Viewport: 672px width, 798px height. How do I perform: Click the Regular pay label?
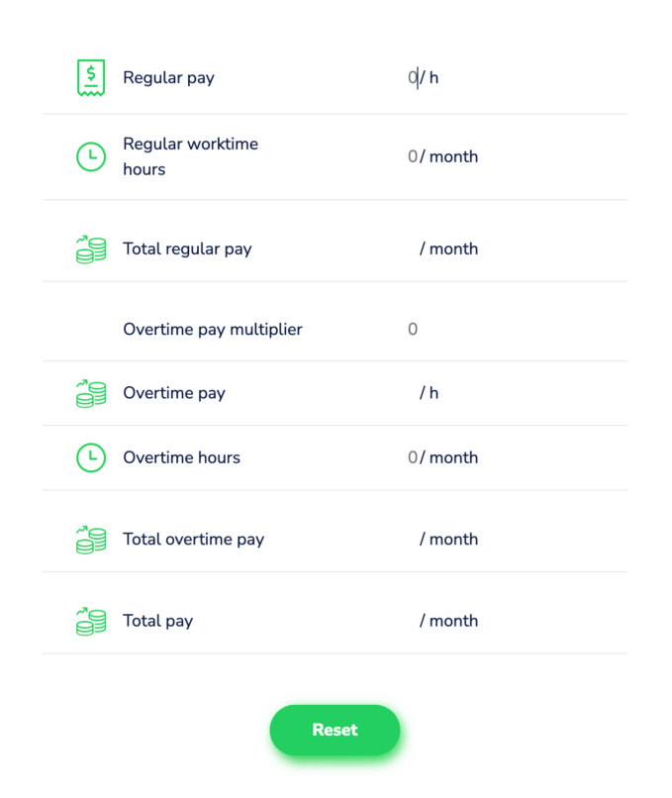pos(168,77)
